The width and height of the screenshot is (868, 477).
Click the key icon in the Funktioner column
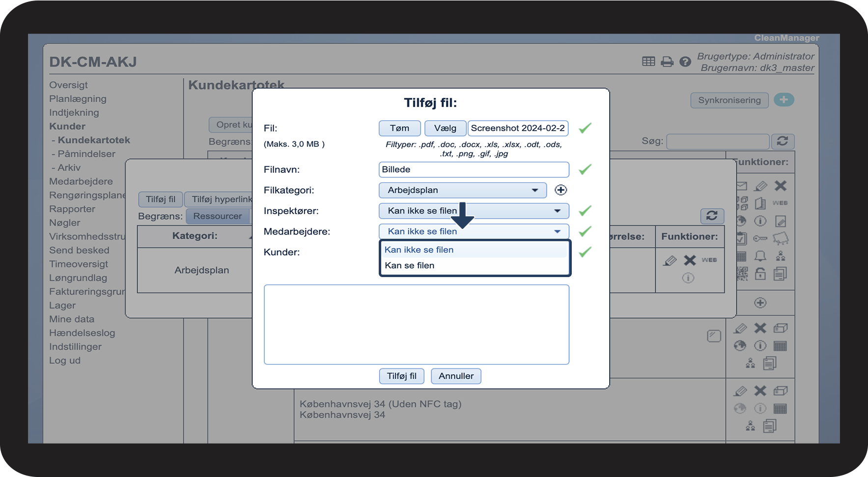760,238
